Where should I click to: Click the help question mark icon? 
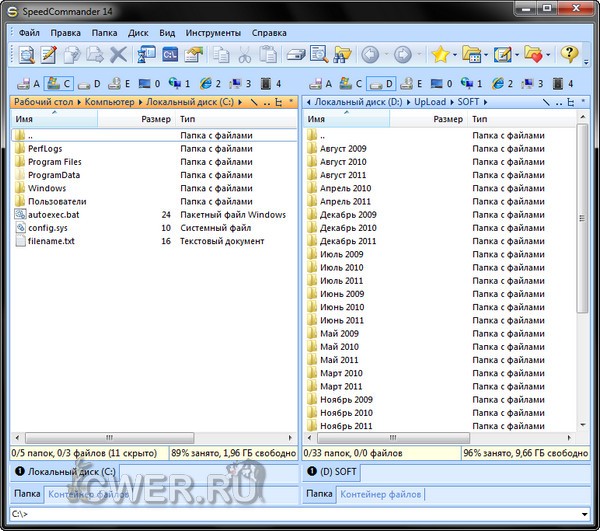point(569,54)
